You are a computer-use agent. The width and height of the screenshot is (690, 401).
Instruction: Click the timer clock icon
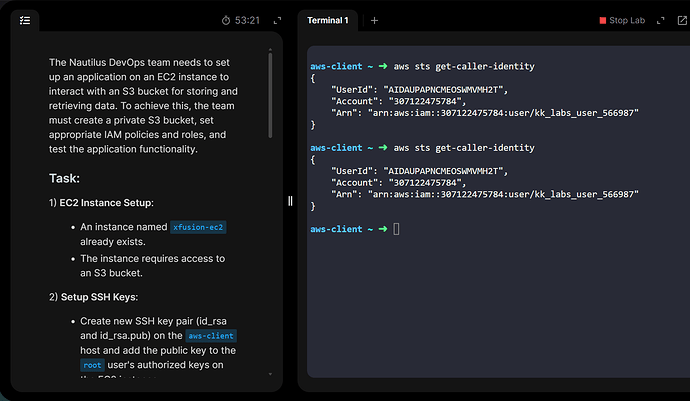pos(226,20)
